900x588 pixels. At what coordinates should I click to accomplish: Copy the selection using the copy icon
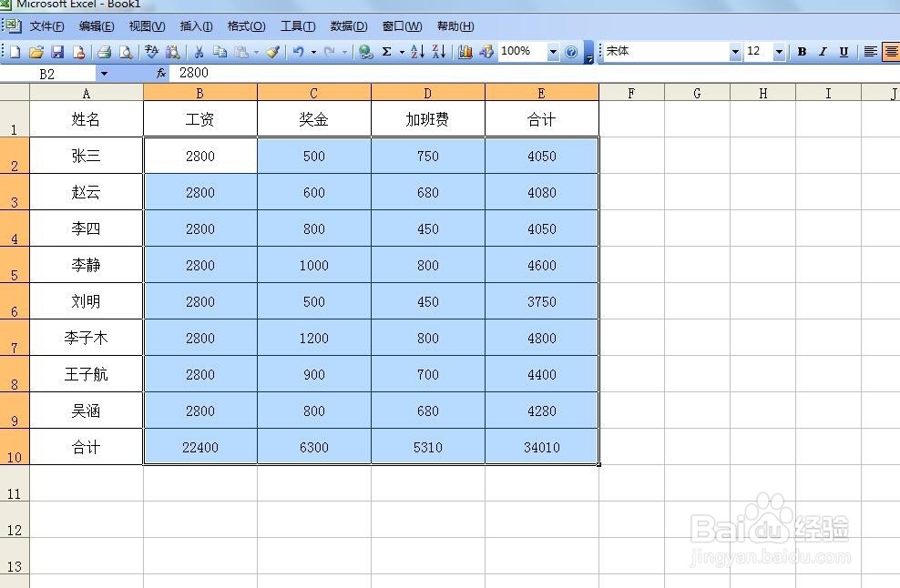coord(220,52)
